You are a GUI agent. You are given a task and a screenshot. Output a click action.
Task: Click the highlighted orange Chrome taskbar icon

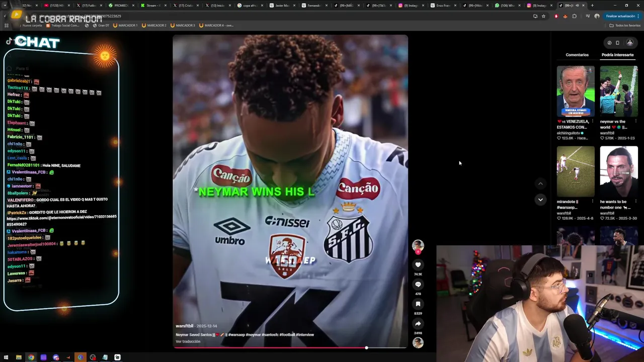coord(80,357)
